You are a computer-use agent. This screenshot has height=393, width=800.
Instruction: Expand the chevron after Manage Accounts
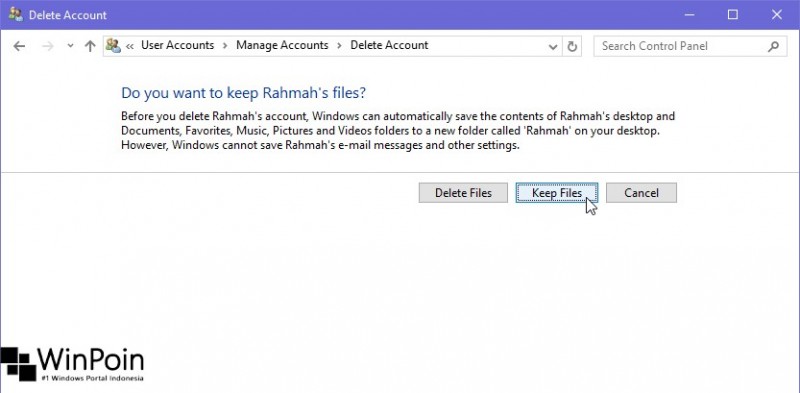pos(339,45)
